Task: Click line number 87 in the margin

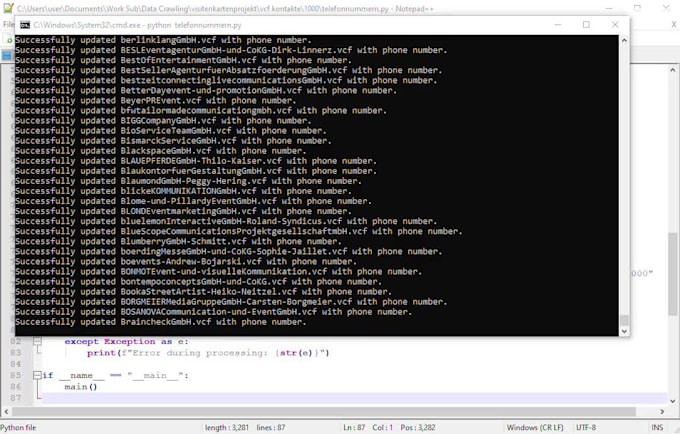Action: click(x=16, y=398)
